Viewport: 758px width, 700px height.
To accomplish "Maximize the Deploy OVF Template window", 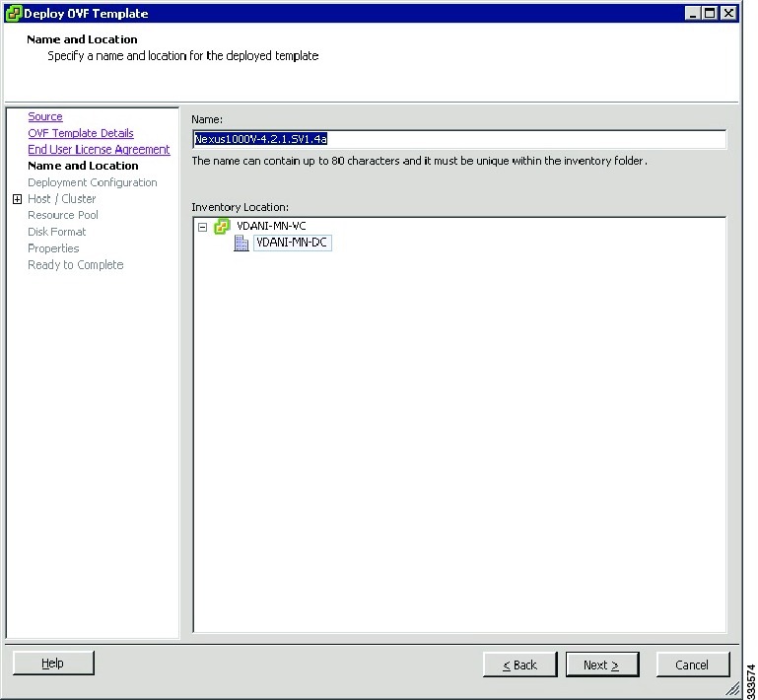I will pos(710,13).
